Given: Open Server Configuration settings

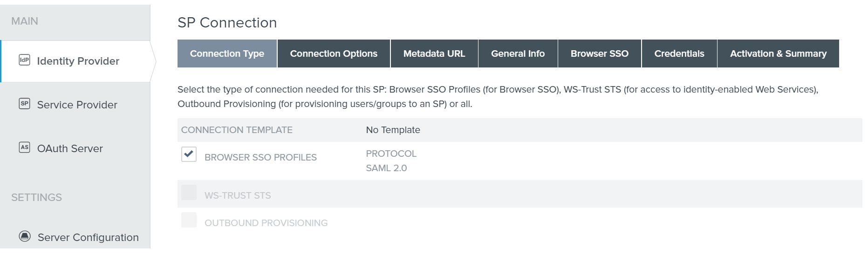Looking at the screenshot, I should (x=88, y=238).
